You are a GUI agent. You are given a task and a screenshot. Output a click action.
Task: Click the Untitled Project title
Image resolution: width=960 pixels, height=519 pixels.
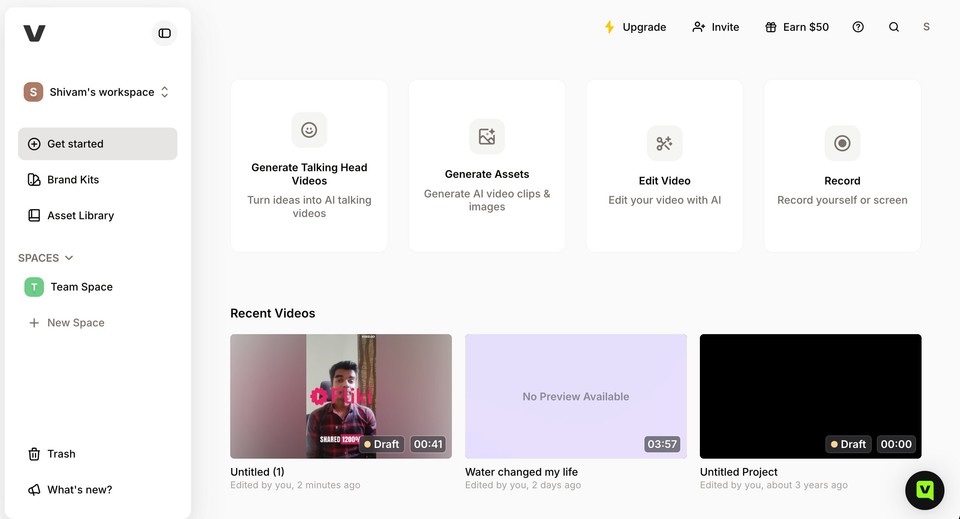point(738,472)
